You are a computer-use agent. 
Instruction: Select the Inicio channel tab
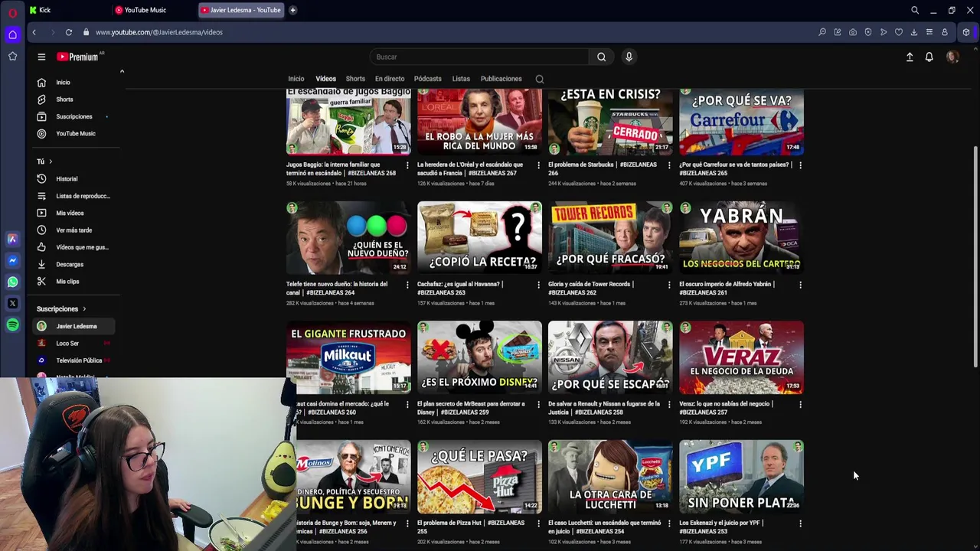296,79
